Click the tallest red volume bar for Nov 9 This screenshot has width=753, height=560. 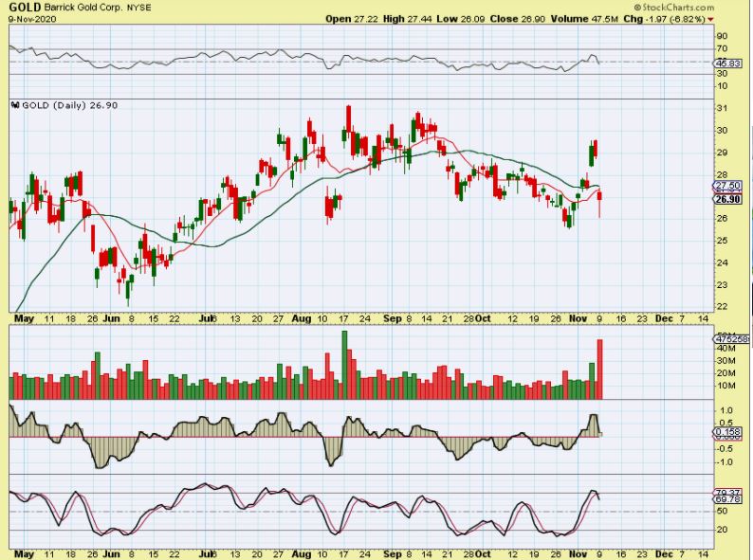(599, 369)
